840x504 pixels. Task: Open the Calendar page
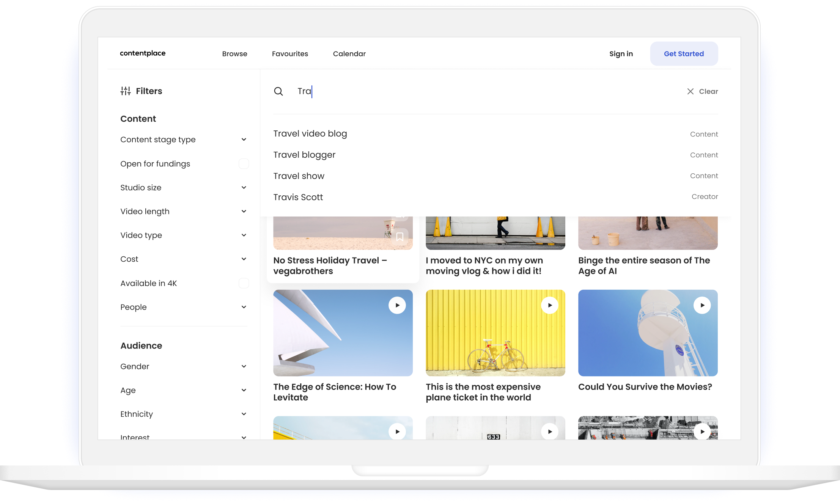[349, 54]
